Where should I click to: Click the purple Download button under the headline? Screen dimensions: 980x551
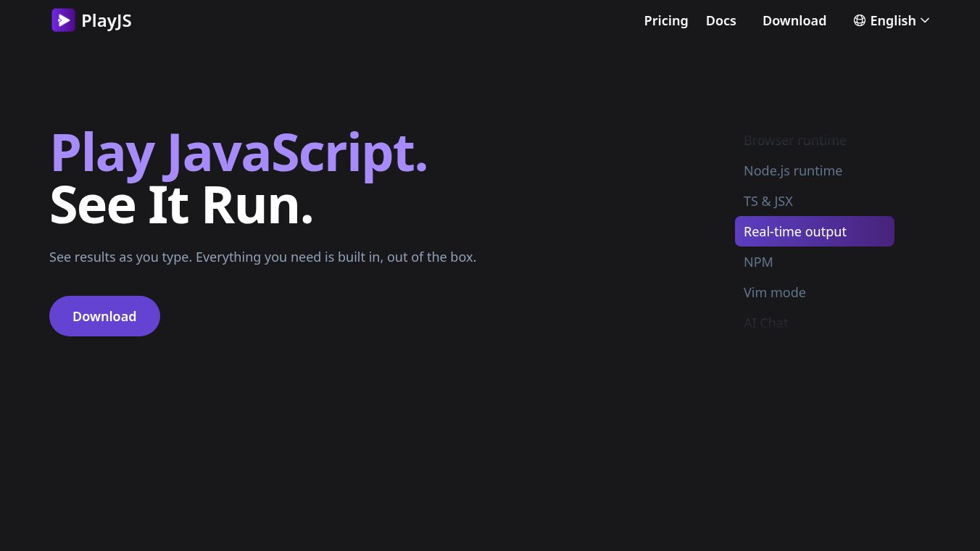click(104, 316)
